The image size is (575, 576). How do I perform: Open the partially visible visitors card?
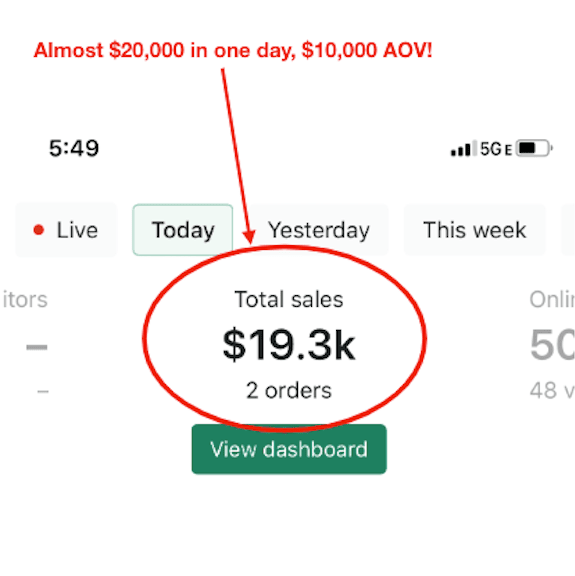(25, 343)
